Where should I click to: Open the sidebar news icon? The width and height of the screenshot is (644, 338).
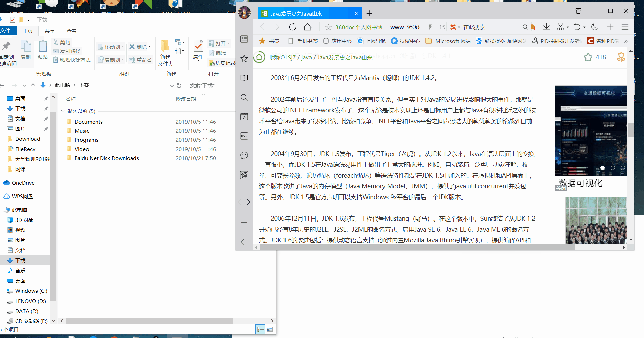tap(244, 39)
